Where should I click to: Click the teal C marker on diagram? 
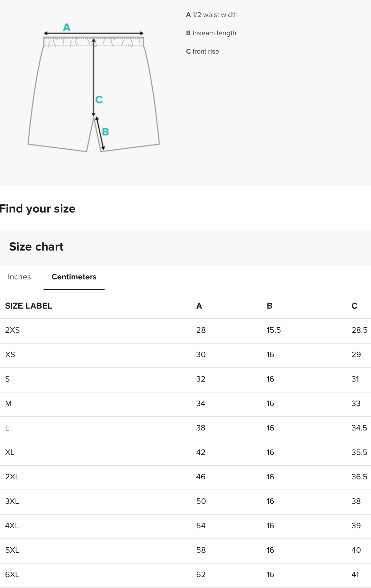(x=99, y=99)
